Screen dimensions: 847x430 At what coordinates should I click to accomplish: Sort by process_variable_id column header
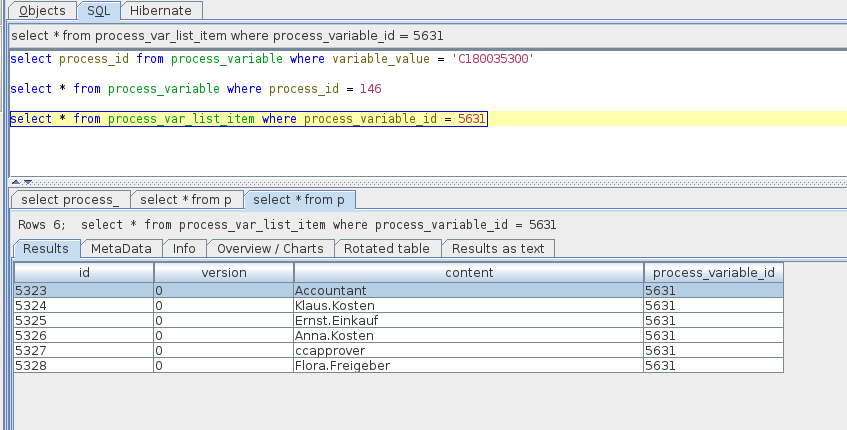[x=714, y=273]
